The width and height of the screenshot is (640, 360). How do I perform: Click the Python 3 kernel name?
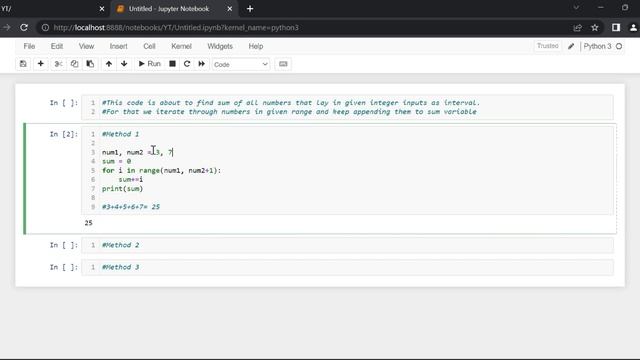tap(597, 47)
